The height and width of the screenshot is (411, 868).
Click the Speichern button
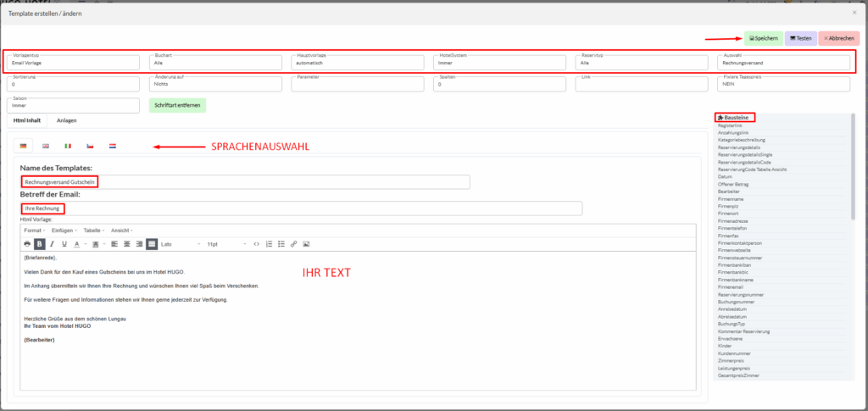pyautogui.click(x=763, y=38)
